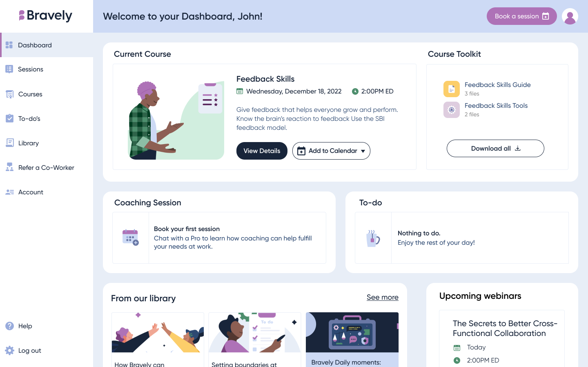588x367 pixels.
Task: Click the Coaching Session heading
Action: pos(148,203)
